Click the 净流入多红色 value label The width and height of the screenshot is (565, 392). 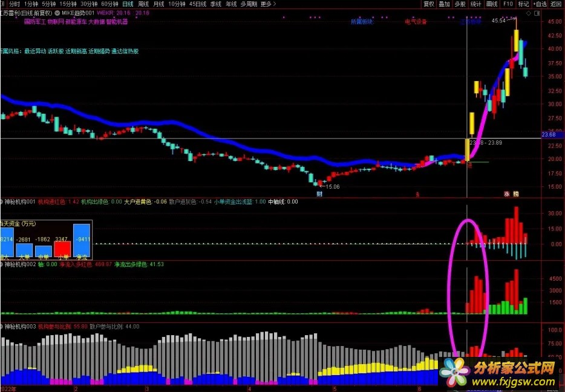pyautogui.click(x=86, y=264)
